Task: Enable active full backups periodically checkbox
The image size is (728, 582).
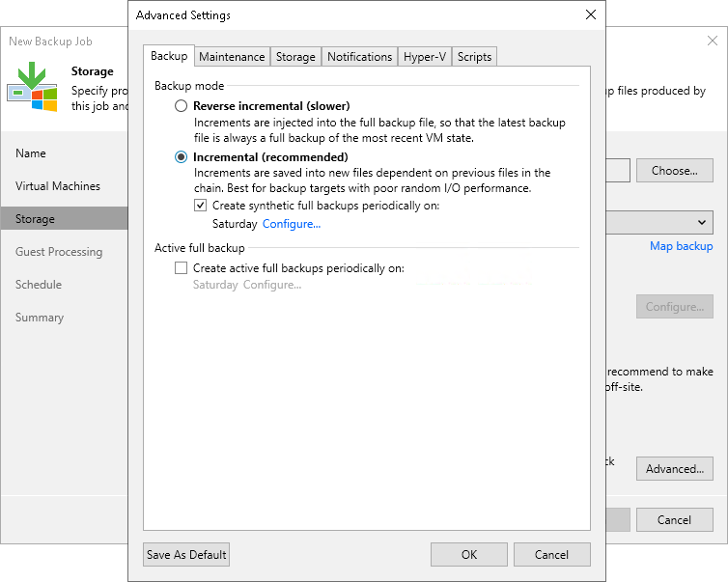Action: 182,268
